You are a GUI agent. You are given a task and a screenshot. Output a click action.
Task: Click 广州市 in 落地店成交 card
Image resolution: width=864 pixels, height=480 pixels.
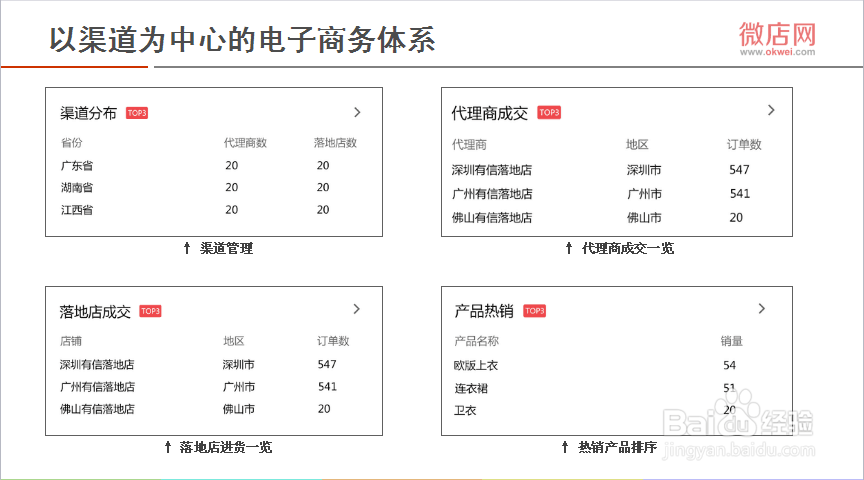[x=239, y=387]
